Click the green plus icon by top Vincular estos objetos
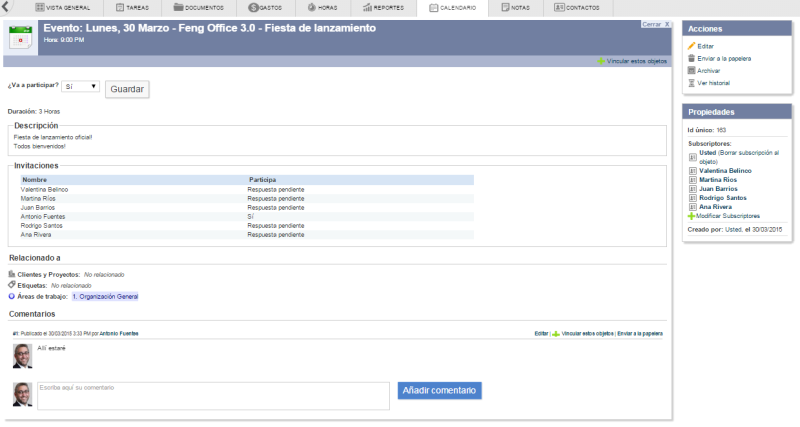800x427 pixels. (601, 61)
